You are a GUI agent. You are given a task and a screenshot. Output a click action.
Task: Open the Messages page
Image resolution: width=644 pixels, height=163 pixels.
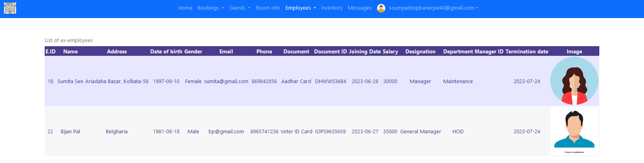coord(359,8)
